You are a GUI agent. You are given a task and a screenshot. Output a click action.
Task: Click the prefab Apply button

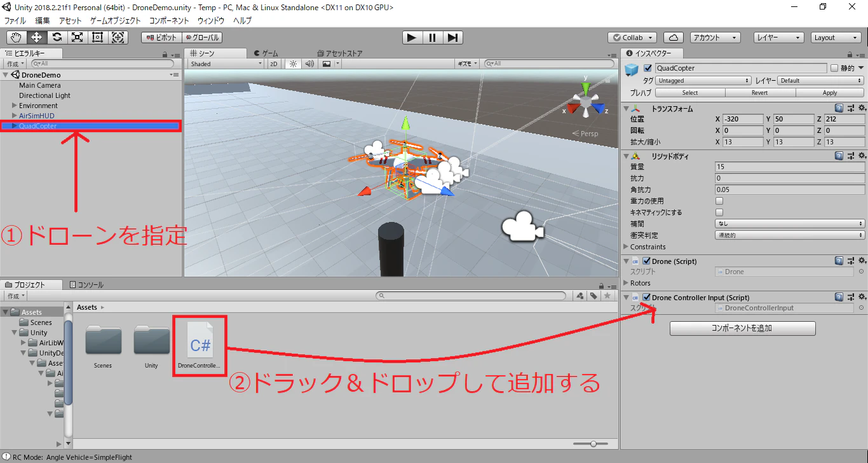click(830, 93)
